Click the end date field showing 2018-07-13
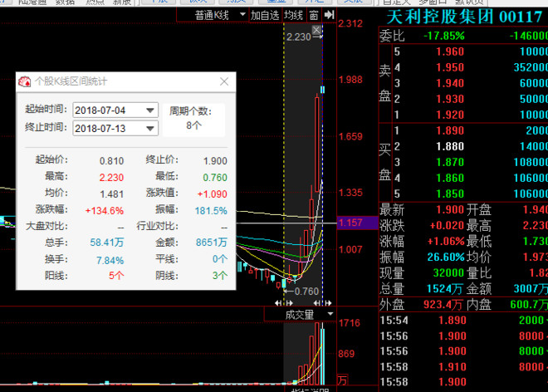Image resolution: width=548 pixels, height=392 pixels. pos(115,129)
